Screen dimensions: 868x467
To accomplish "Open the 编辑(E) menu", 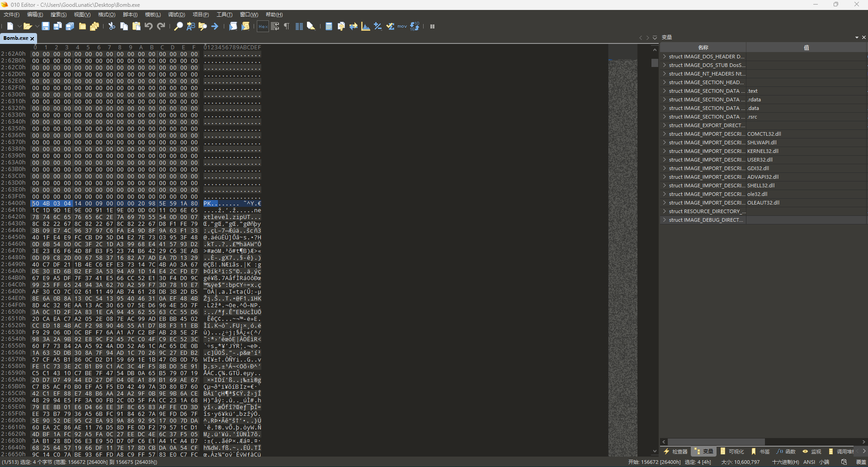I will tap(35, 14).
